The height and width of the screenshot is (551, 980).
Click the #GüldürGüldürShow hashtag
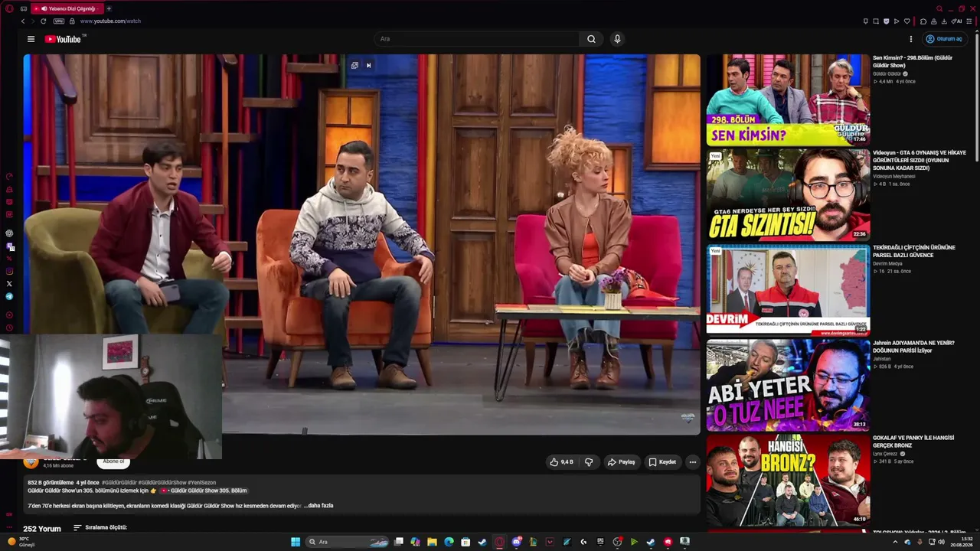(x=162, y=483)
